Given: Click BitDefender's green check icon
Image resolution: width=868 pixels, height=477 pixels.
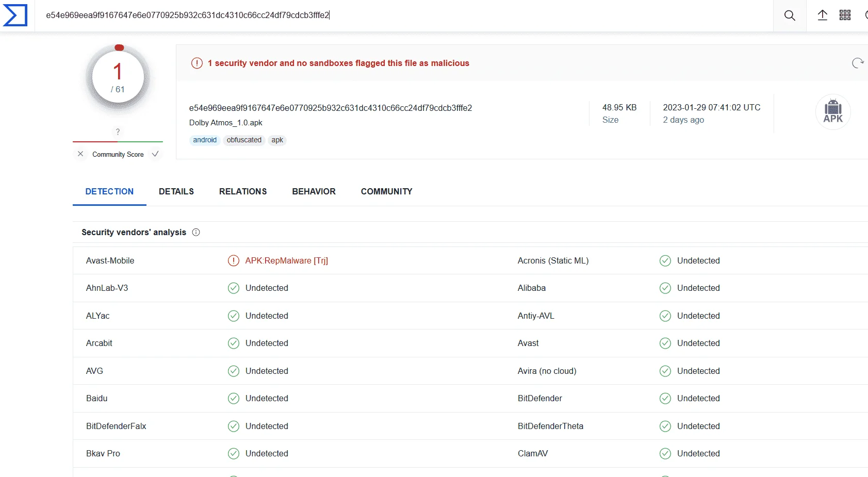Looking at the screenshot, I should click(665, 398).
